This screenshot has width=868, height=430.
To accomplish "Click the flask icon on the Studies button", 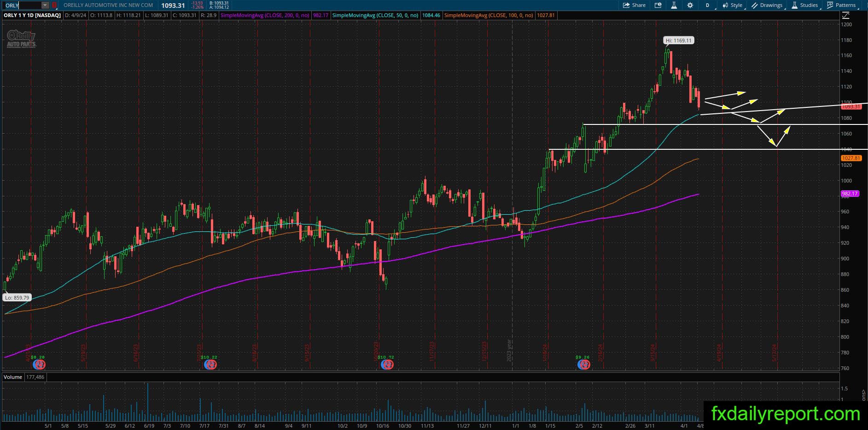I will point(795,5).
